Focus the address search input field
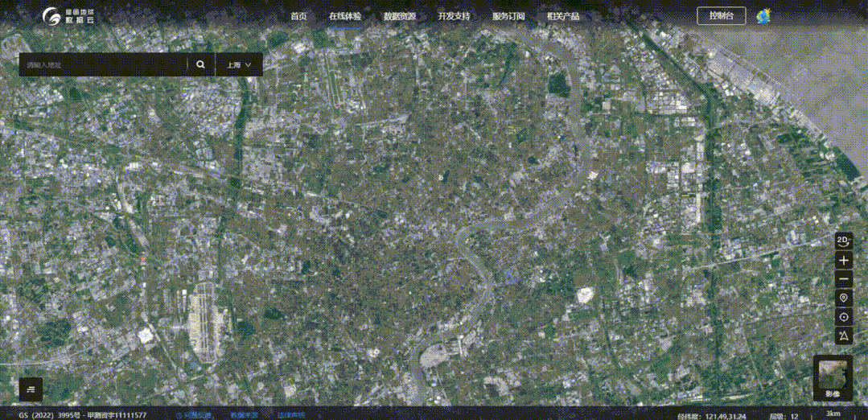This screenshot has width=868, height=420. point(103,64)
